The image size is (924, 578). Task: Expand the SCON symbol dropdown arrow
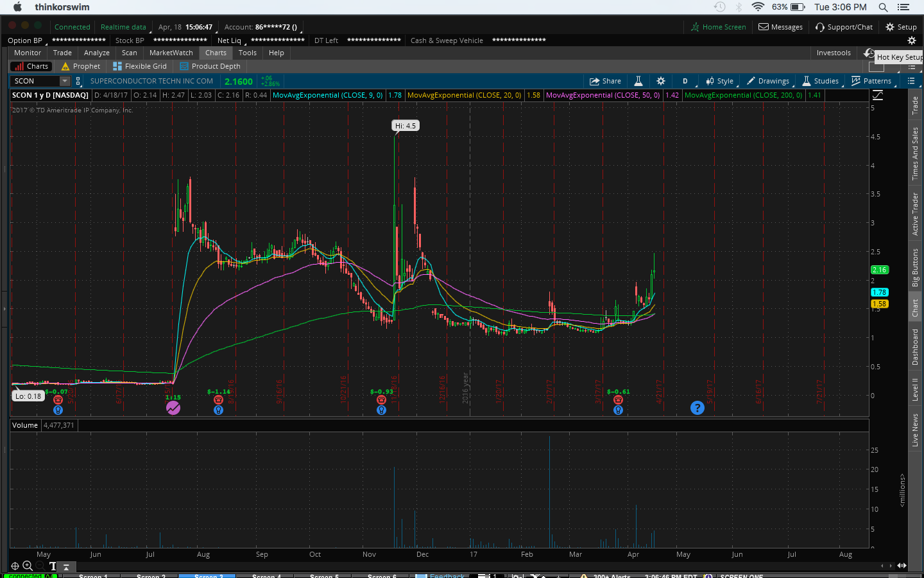pos(64,81)
